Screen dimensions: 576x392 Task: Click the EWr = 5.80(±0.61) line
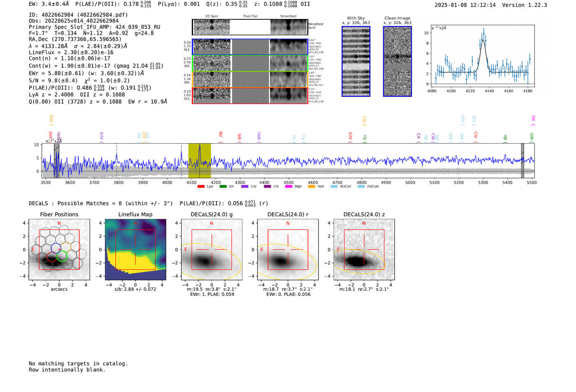point(86,73)
